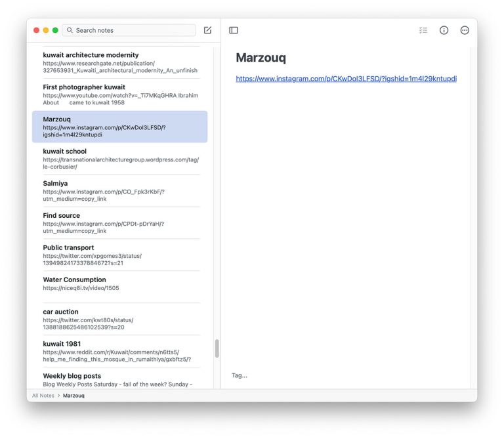Click the Tag field to add tag
Image resolution: width=504 pixels, height=437 pixels.
click(240, 375)
